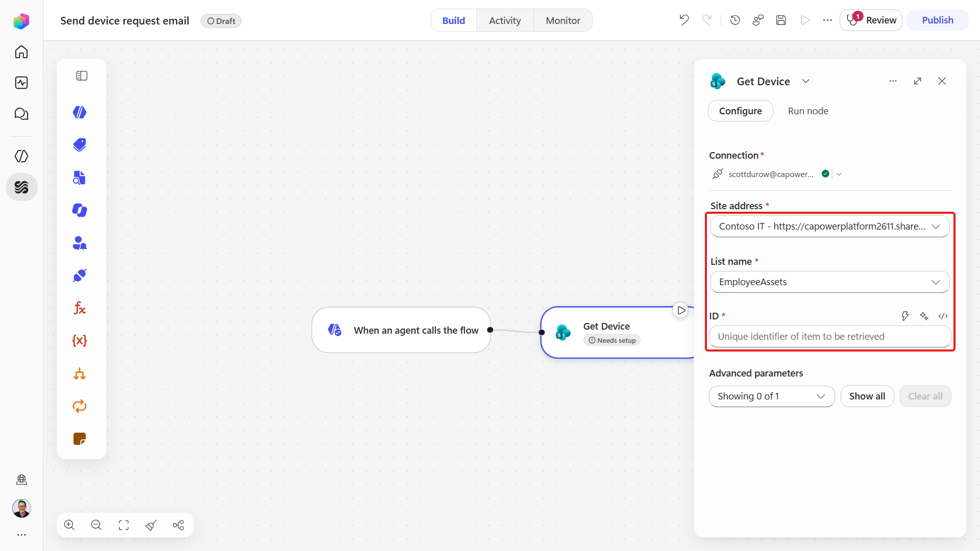
Task: Open the Run node tab
Action: (808, 111)
